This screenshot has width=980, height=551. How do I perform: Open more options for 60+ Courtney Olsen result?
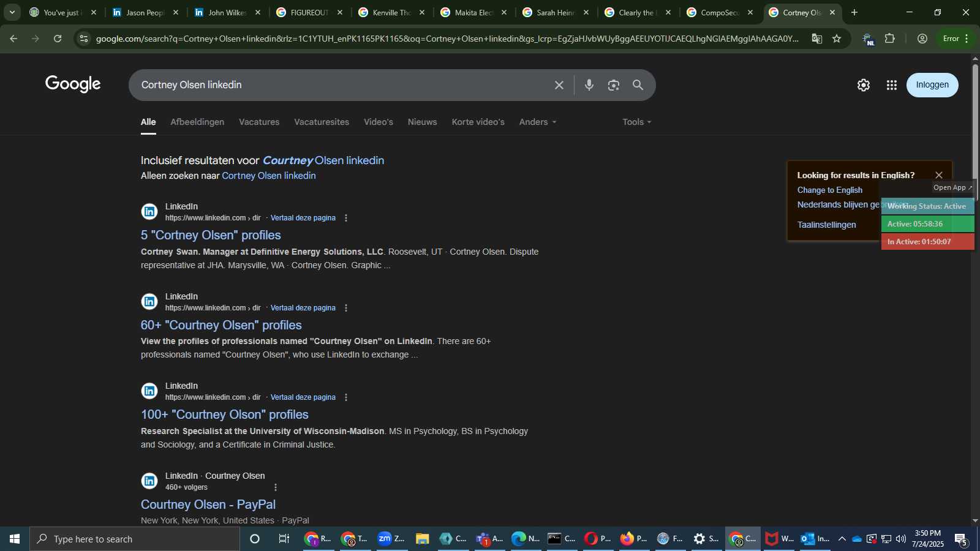(x=346, y=308)
